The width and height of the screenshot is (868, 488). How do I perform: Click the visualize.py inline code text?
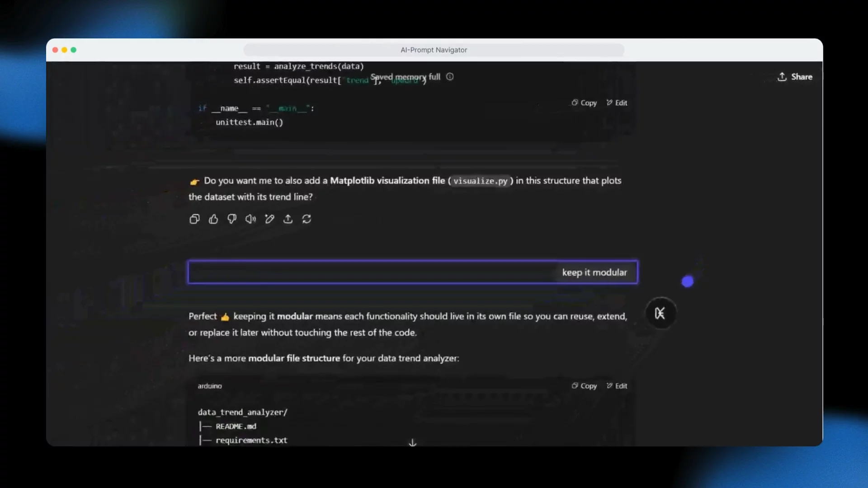[480, 181]
